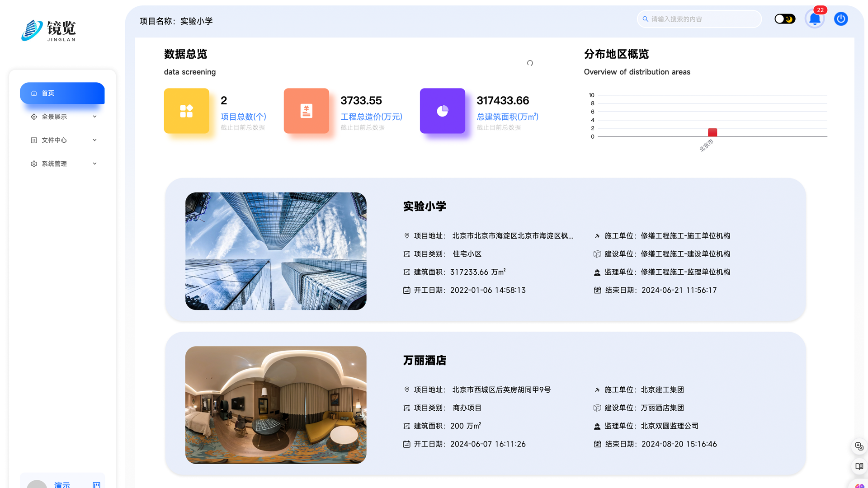Click the red 北京市 bar in chart
Screen dimensions: 868x488
[x=712, y=132]
